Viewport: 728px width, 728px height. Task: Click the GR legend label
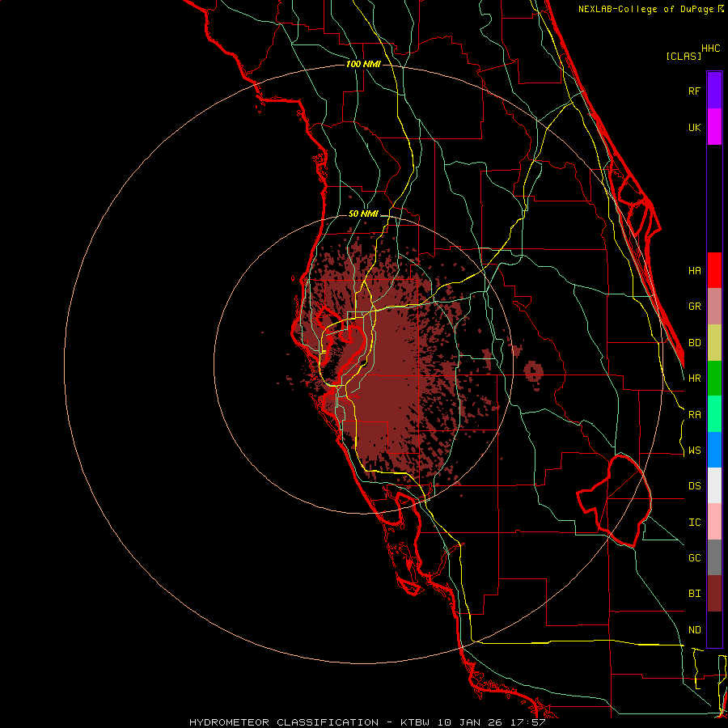click(x=695, y=307)
